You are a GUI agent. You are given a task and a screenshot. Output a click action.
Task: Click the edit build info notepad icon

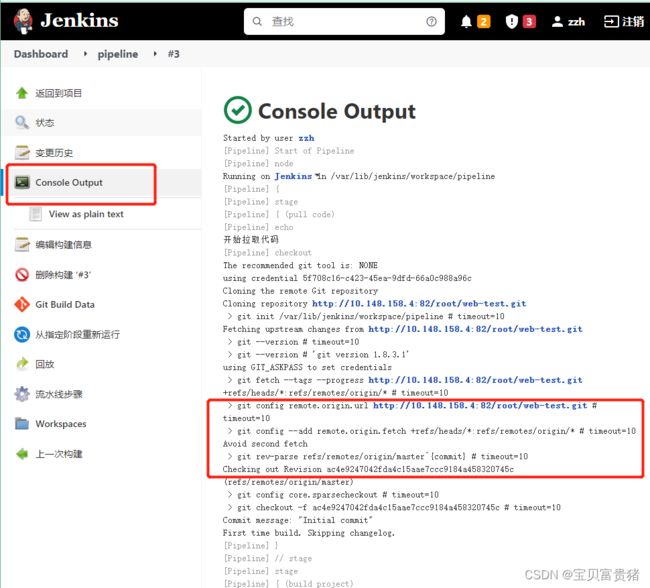(x=22, y=244)
